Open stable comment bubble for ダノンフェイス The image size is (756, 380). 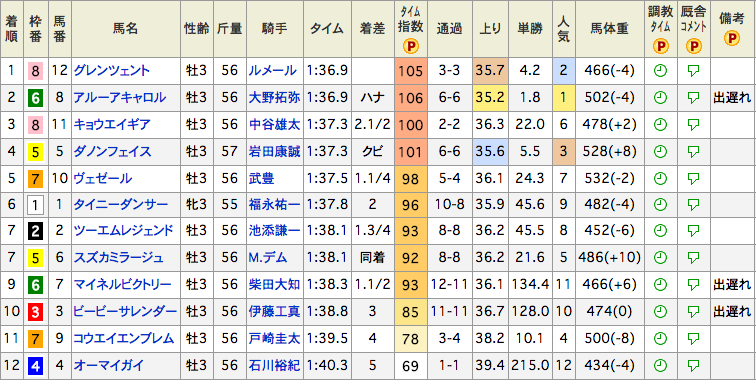[693, 152]
